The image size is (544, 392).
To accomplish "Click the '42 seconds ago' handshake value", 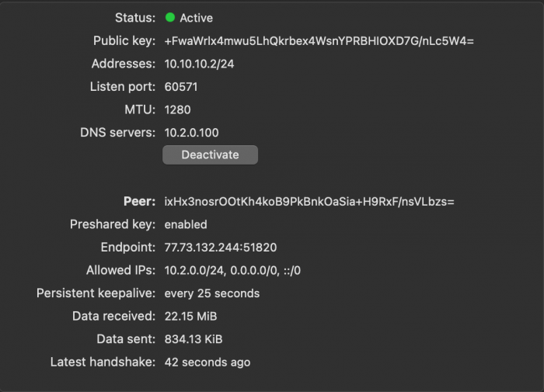I will (x=207, y=362).
